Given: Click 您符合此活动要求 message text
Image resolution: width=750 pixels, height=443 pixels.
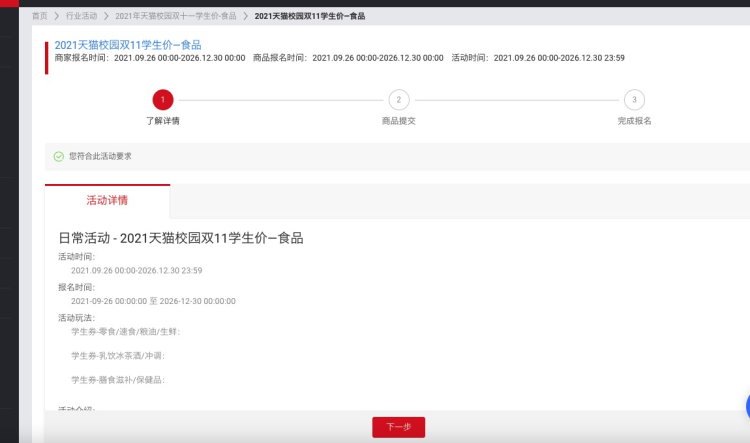Looking at the screenshot, I should coord(100,156).
